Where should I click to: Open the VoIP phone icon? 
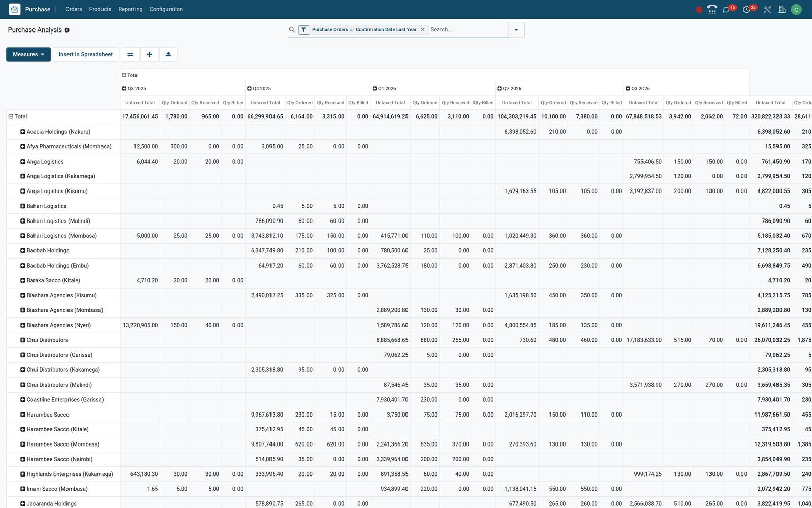[x=712, y=9]
